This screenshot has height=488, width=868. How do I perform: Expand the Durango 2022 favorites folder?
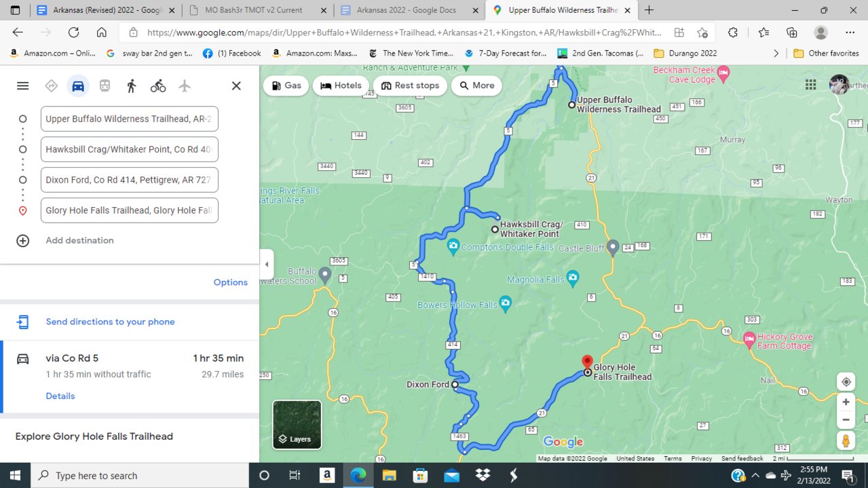pos(685,53)
